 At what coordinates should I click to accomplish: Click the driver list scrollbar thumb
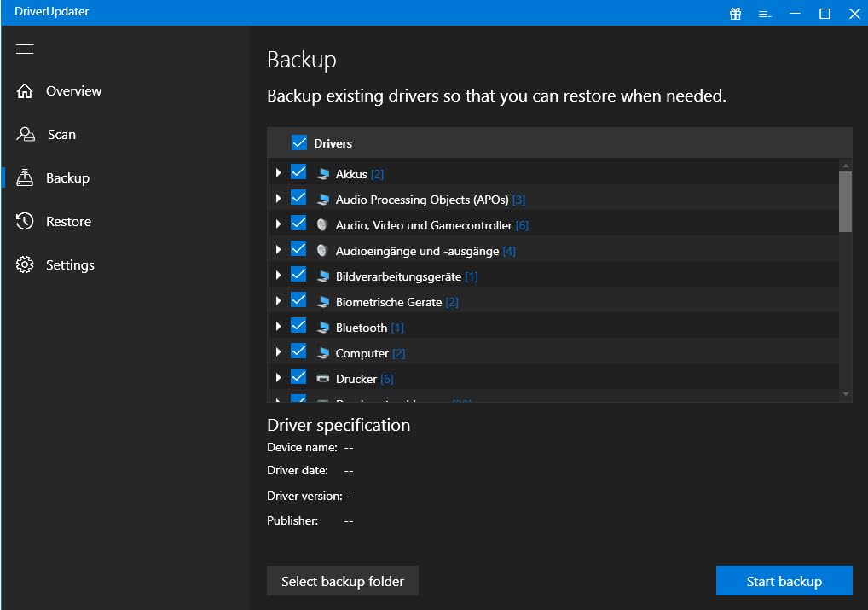tap(845, 201)
